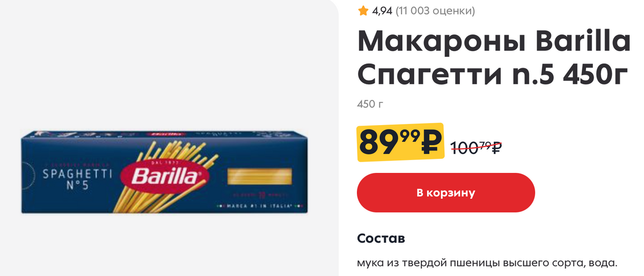Open the 11 003 оценки reviews link

tap(435, 11)
